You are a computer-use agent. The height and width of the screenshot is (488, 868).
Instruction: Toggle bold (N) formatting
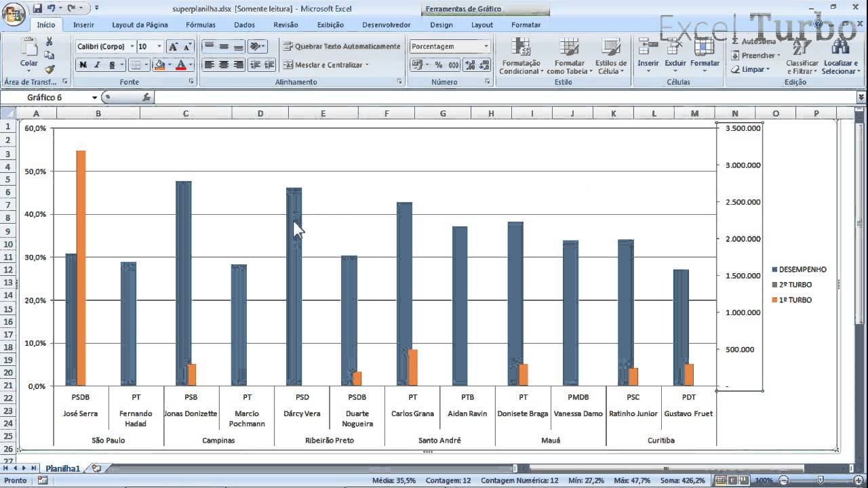83,65
